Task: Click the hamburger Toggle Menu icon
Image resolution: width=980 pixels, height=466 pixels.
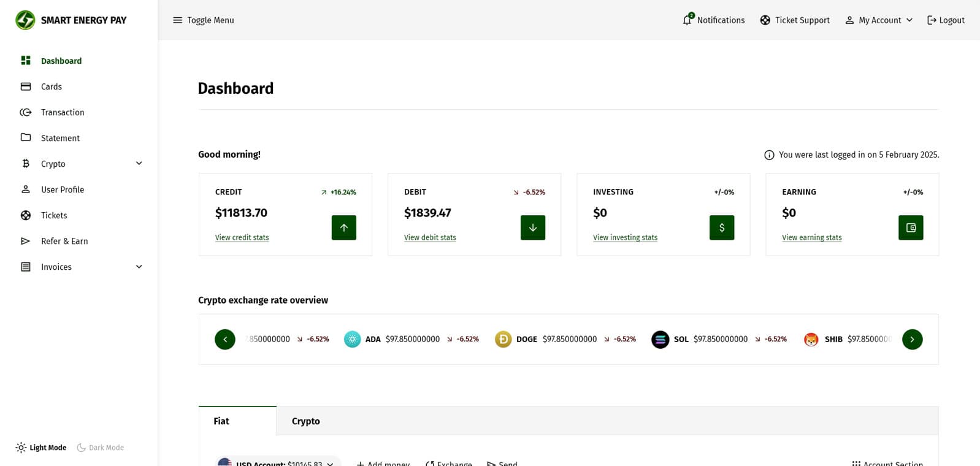Action: (178, 20)
